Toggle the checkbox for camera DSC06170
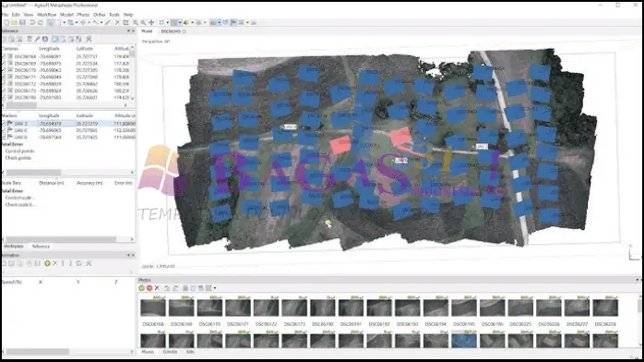This screenshot has height=362, width=644. [4, 70]
